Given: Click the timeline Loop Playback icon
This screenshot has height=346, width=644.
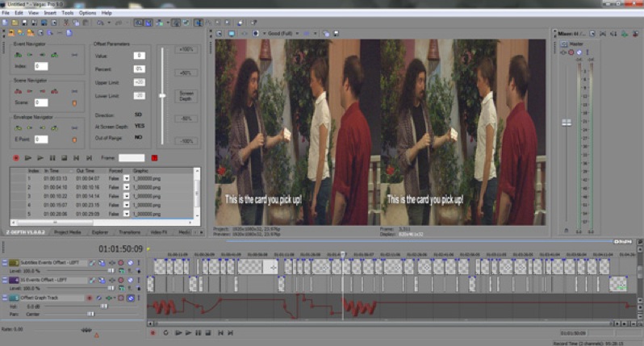Looking at the screenshot, I should click(x=165, y=333).
